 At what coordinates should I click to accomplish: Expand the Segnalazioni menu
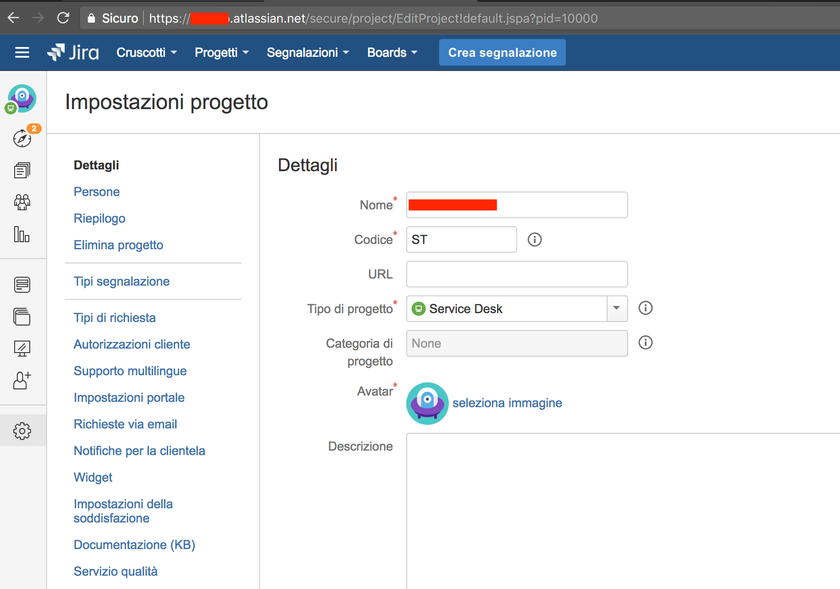point(308,53)
